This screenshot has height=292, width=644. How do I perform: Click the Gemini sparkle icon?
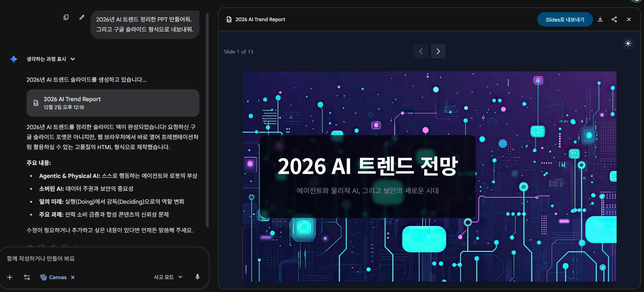click(14, 59)
